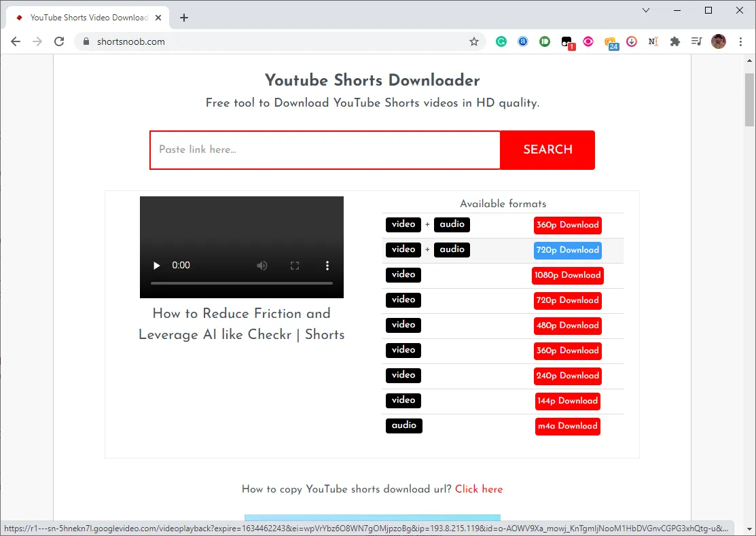Click the scrollbar down arrow

coord(749,530)
